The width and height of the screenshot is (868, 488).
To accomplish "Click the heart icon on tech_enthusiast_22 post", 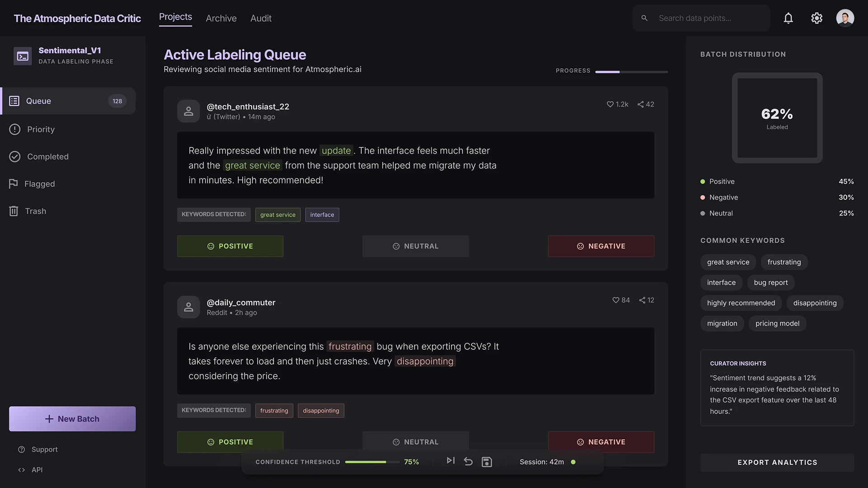I will pos(610,104).
